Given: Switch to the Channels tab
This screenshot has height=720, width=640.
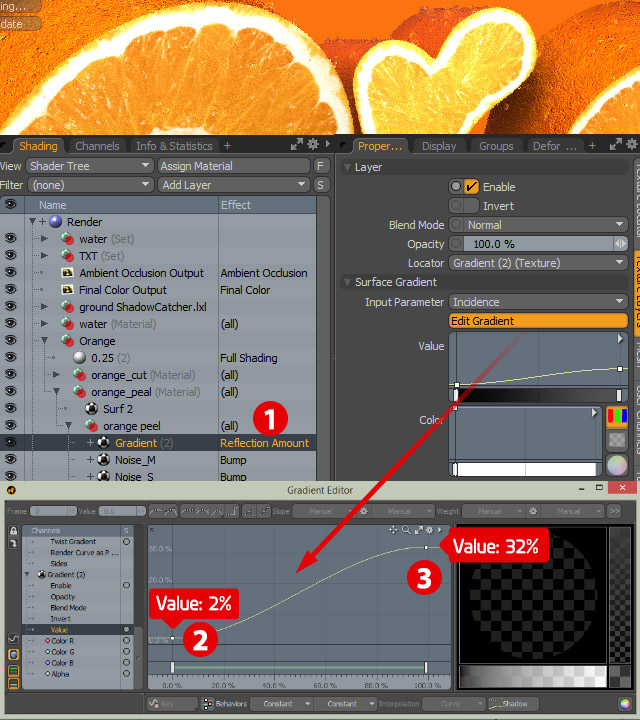Looking at the screenshot, I should pos(97,146).
